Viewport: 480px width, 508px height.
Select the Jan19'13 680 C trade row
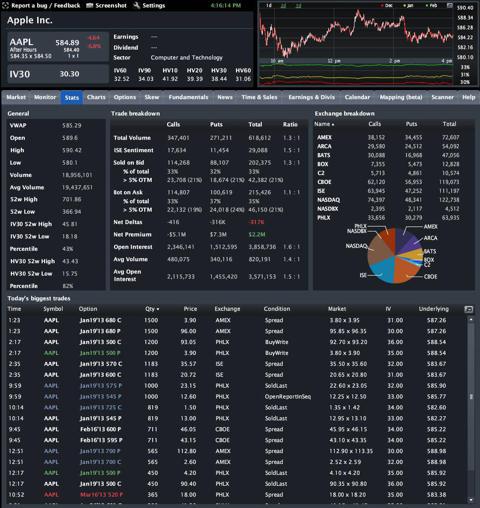point(236,320)
